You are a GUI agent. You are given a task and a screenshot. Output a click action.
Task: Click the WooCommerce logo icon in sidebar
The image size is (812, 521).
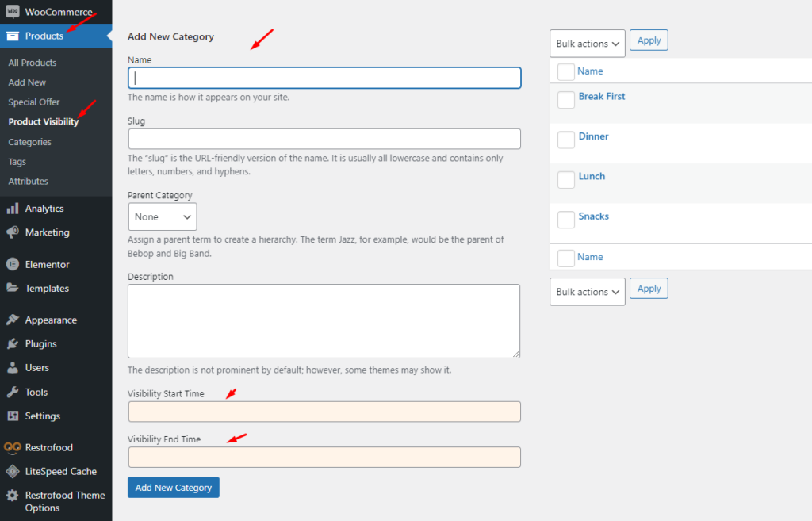(12, 12)
